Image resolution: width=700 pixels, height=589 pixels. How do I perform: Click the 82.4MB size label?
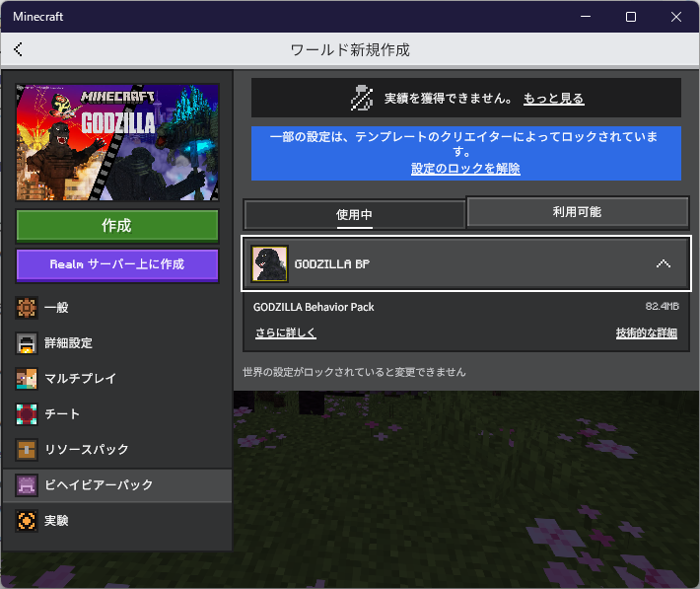click(663, 306)
